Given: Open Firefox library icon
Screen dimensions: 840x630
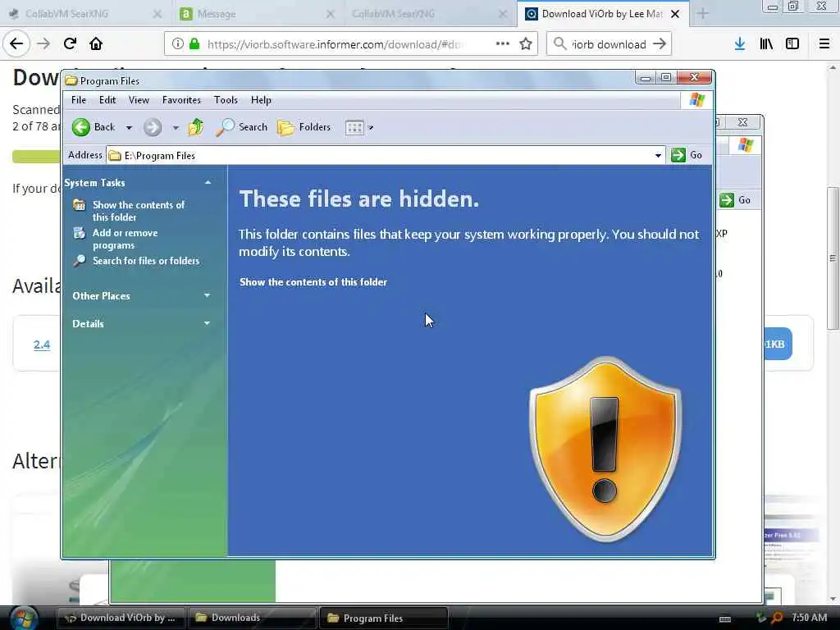Looking at the screenshot, I should pyautogui.click(x=766, y=44).
